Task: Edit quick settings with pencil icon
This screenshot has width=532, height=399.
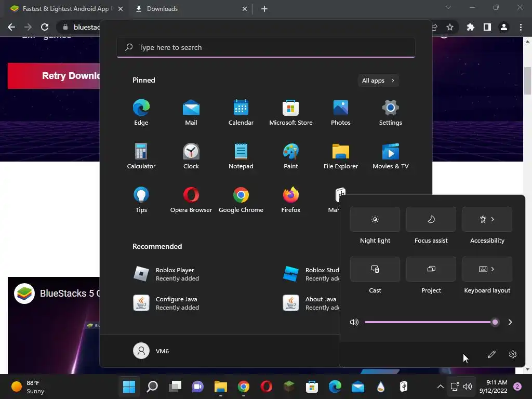Action: coord(491,354)
